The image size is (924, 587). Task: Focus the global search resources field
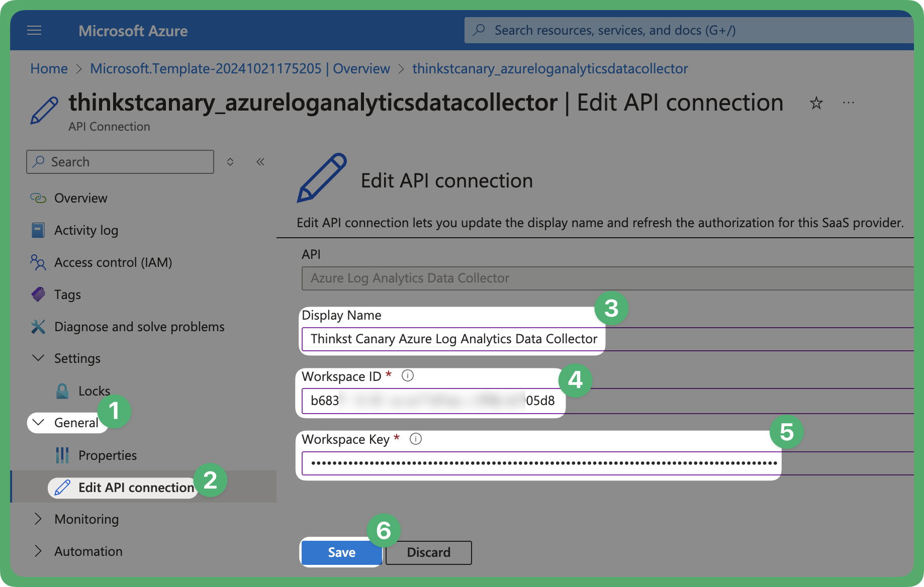click(689, 30)
